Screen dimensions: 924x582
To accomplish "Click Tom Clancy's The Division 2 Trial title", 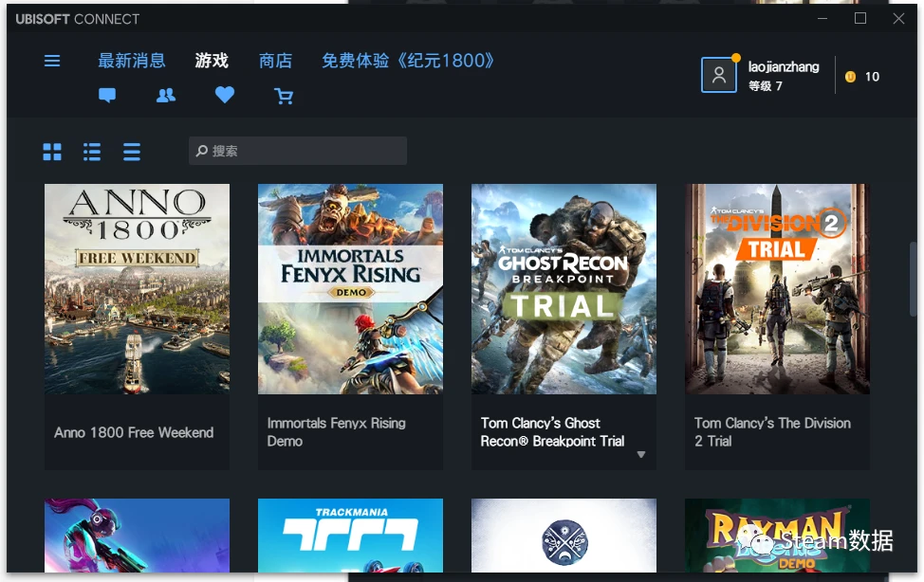I will 772,432.
